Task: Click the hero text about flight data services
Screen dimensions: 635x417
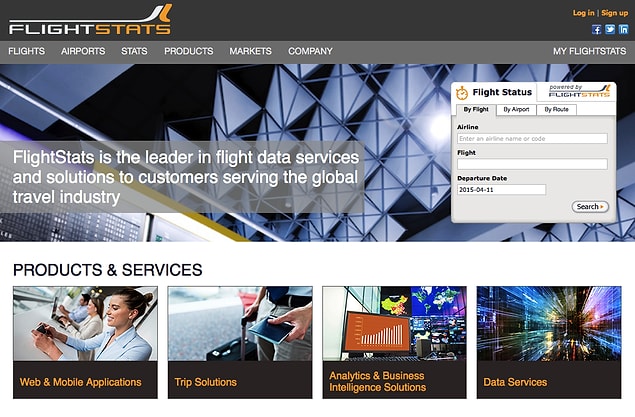Action: (x=186, y=177)
